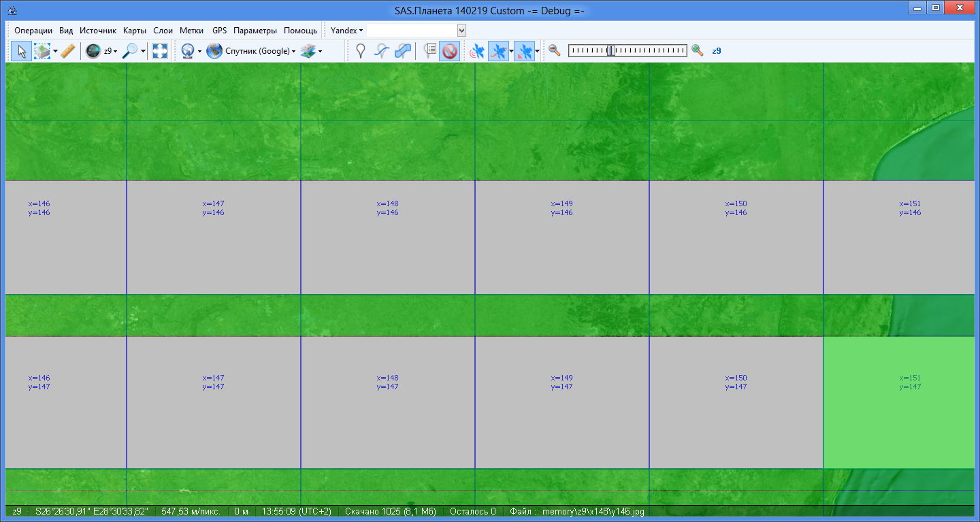
Task: Toggle the GPS track display button
Action: click(x=499, y=51)
